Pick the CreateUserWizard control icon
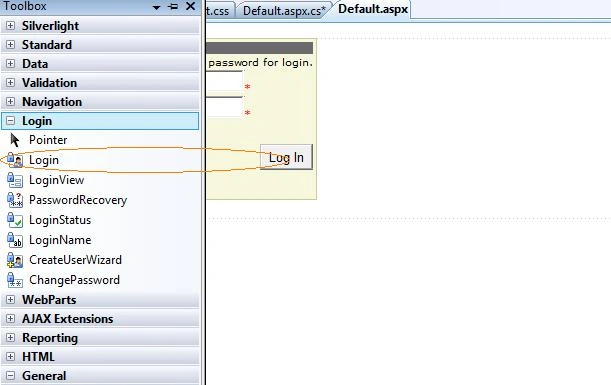The width and height of the screenshot is (611, 385). (15, 260)
